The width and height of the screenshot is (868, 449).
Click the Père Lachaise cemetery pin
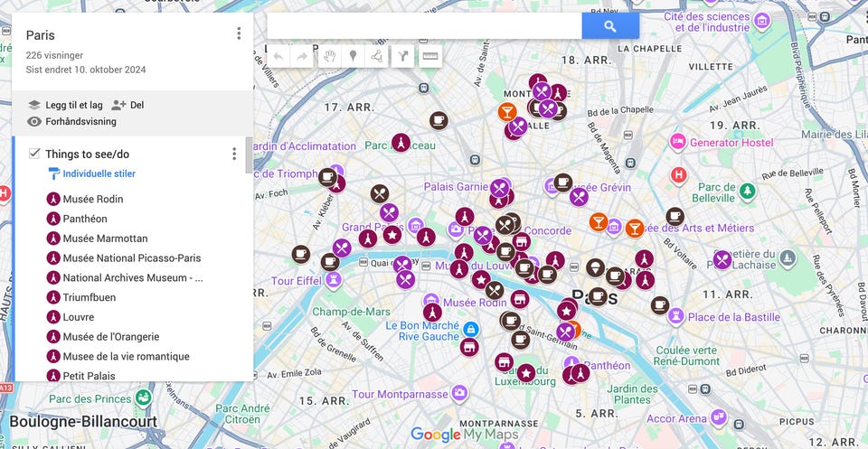tap(788, 257)
